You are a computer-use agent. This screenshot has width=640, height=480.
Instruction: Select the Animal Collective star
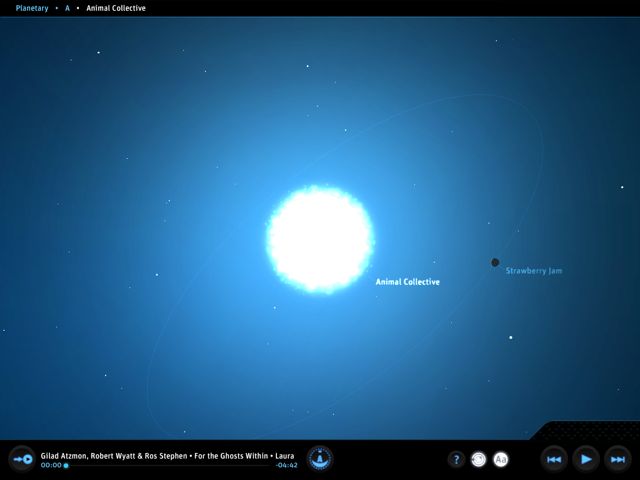[x=320, y=240]
